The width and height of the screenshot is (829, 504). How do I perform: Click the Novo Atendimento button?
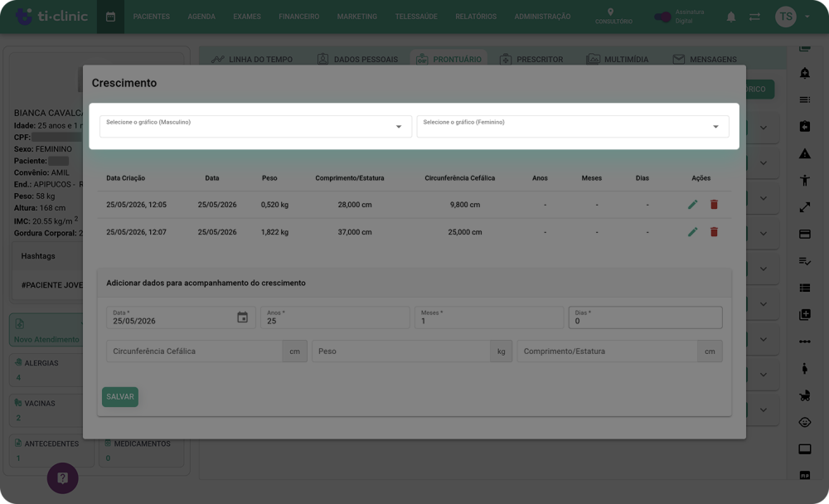[46, 331]
